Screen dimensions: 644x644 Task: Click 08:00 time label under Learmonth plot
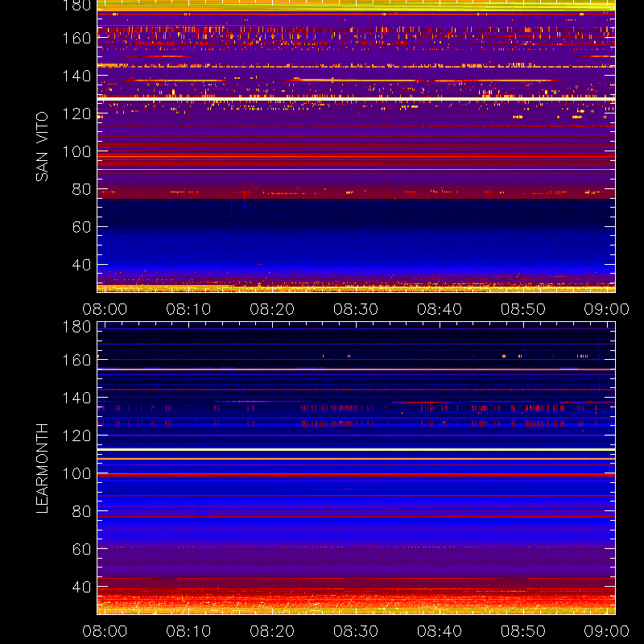pos(105,631)
